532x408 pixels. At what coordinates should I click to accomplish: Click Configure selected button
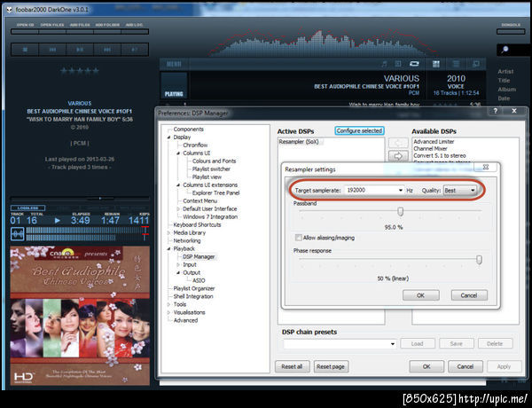pyautogui.click(x=359, y=130)
